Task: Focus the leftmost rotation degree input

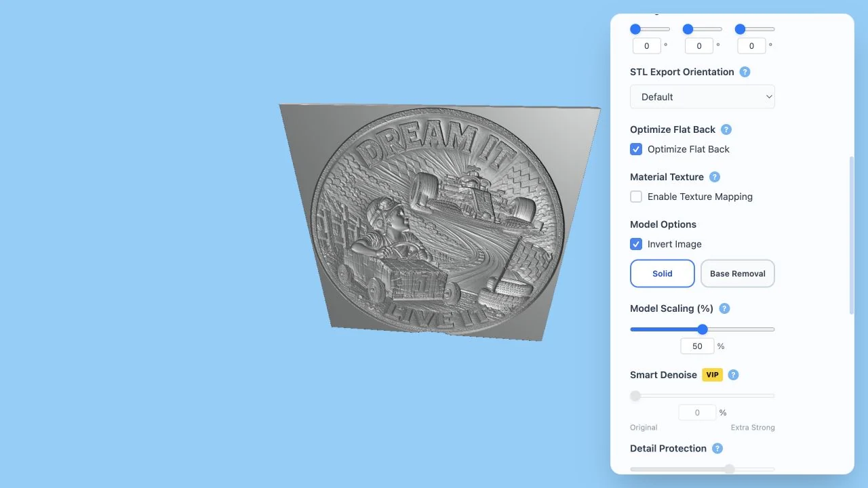Action: coord(647,46)
